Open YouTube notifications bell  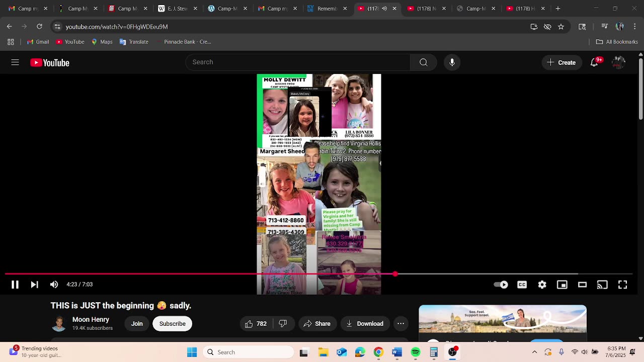[x=595, y=62]
